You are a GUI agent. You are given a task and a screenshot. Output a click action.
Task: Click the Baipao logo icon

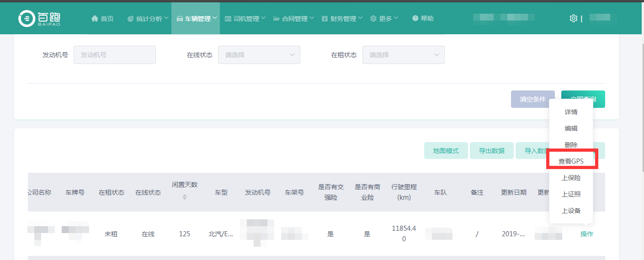pyautogui.click(x=27, y=18)
